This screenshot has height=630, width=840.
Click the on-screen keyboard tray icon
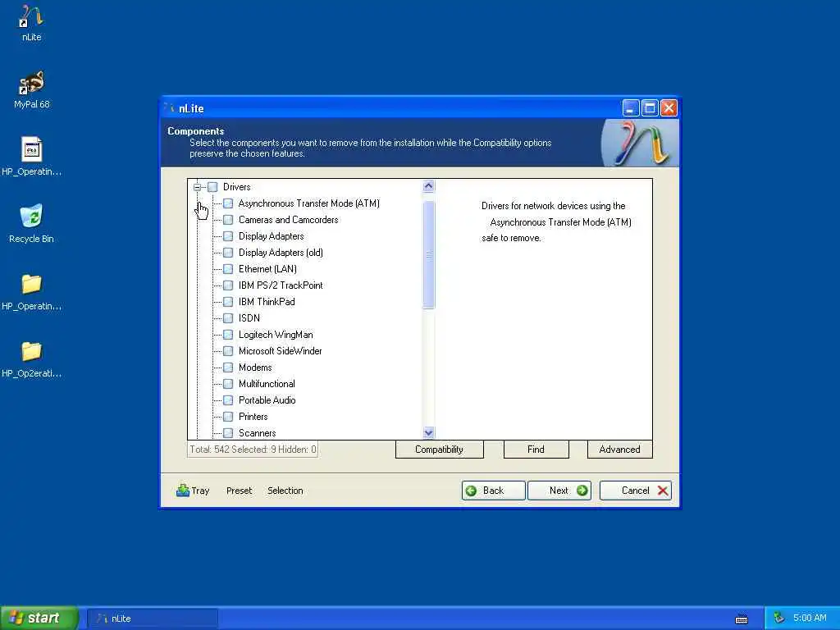(x=742, y=619)
